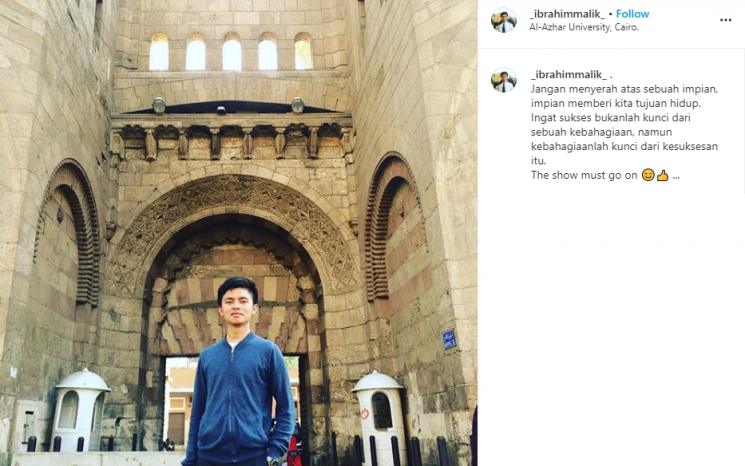Image resolution: width=745 pixels, height=466 pixels.
Task: Click the caption text starting 'Jangan menyerah'
Action: click(624, 124)
